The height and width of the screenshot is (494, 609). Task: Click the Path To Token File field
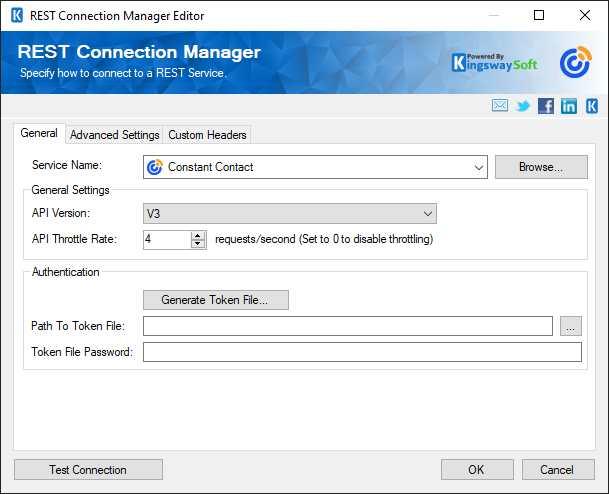point(348,326)
